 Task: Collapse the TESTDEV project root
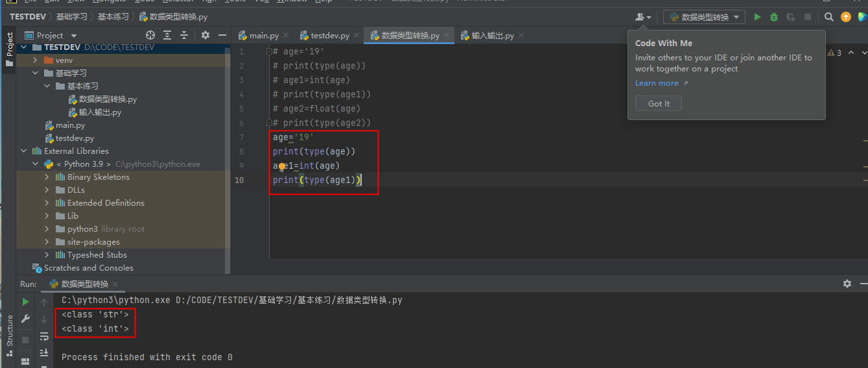[x=25, y=47]
